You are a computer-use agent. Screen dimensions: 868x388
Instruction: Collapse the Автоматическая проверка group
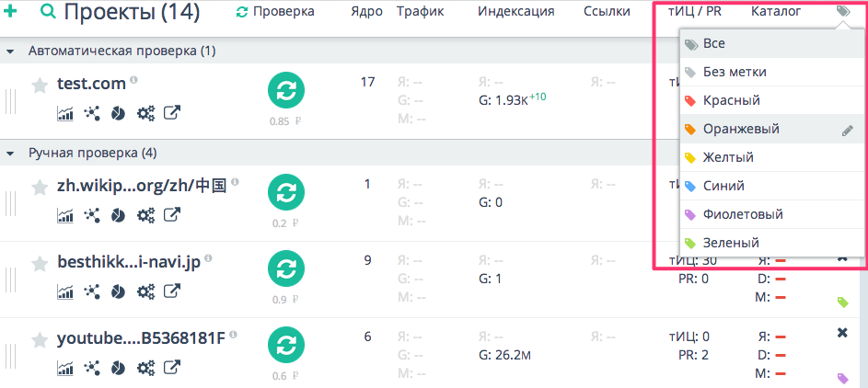[x=10, y=51]
